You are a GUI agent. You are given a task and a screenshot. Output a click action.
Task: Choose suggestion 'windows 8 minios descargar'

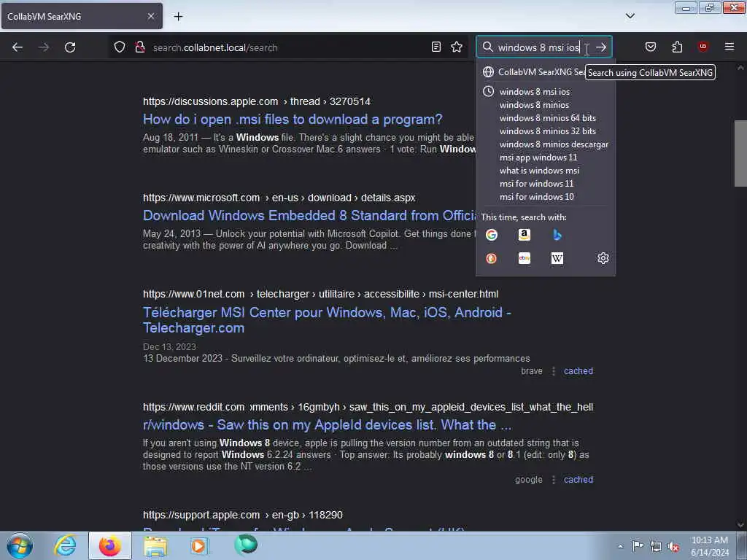click(x=546, y=144)
